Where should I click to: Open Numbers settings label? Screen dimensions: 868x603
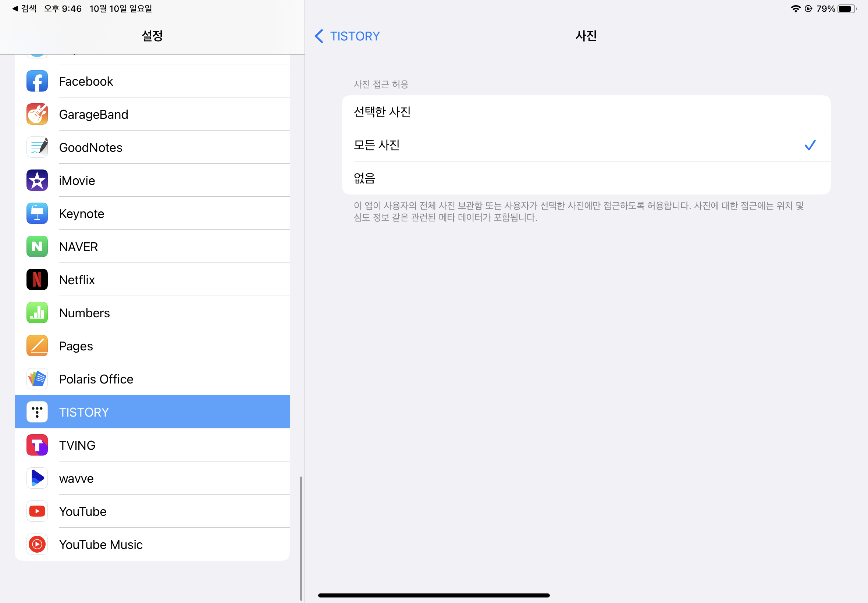85,313
